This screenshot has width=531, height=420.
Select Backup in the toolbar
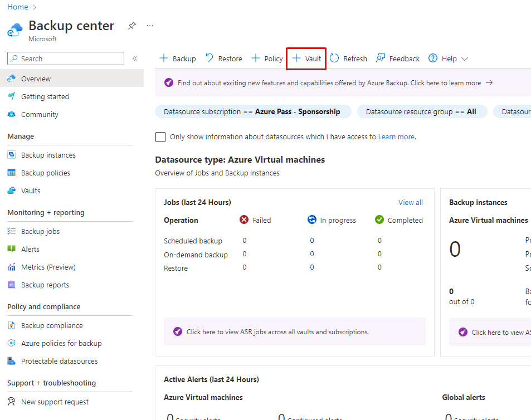click(x=178, y=58)
